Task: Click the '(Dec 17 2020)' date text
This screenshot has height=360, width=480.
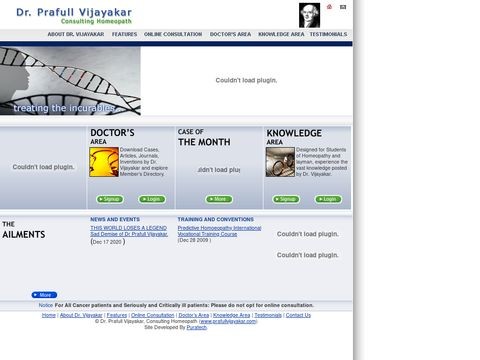Action: (x=108, y=242)
